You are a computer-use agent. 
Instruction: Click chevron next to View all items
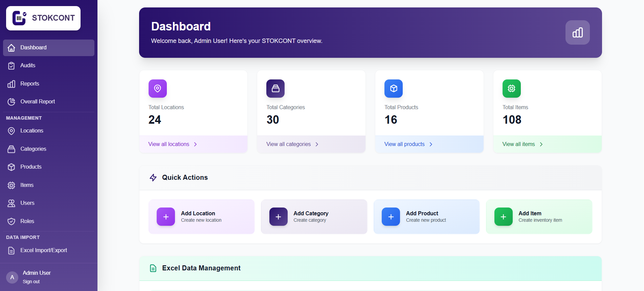tap(541, 144)
